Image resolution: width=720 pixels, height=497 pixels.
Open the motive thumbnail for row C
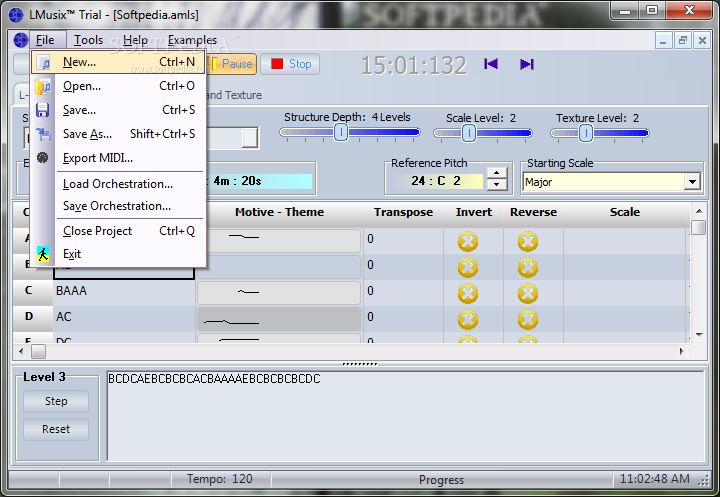tap(279, 293)
